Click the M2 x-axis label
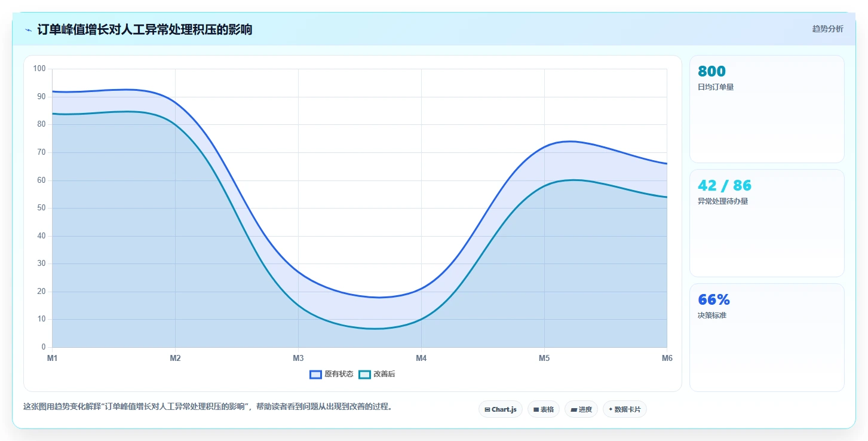This screenshot has width=868, height=441. (x=175, y=359)
